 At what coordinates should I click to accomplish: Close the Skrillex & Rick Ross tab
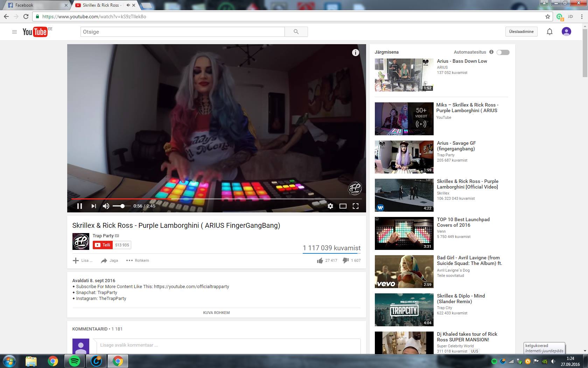tap(134, 5)
